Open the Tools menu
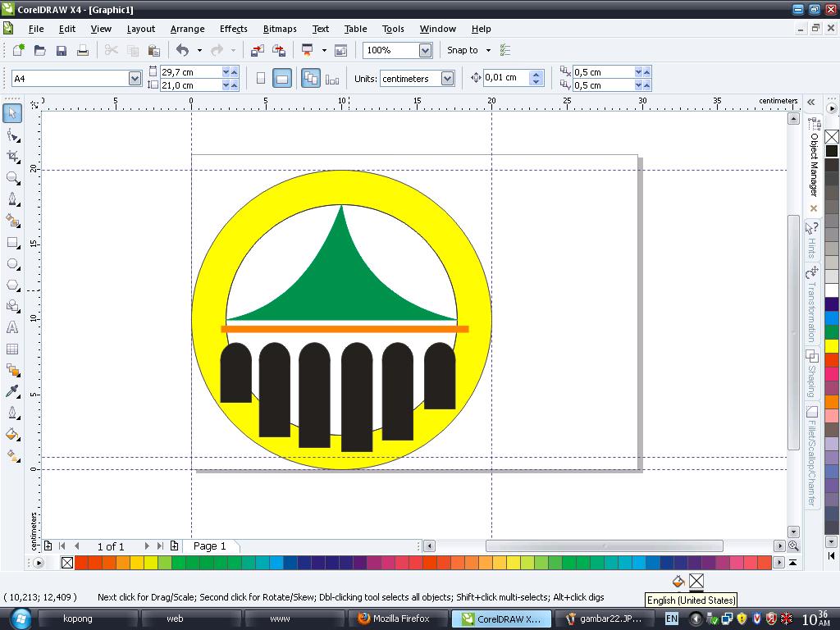The width and height of the screenshot is (840, 630). [393, 29]
